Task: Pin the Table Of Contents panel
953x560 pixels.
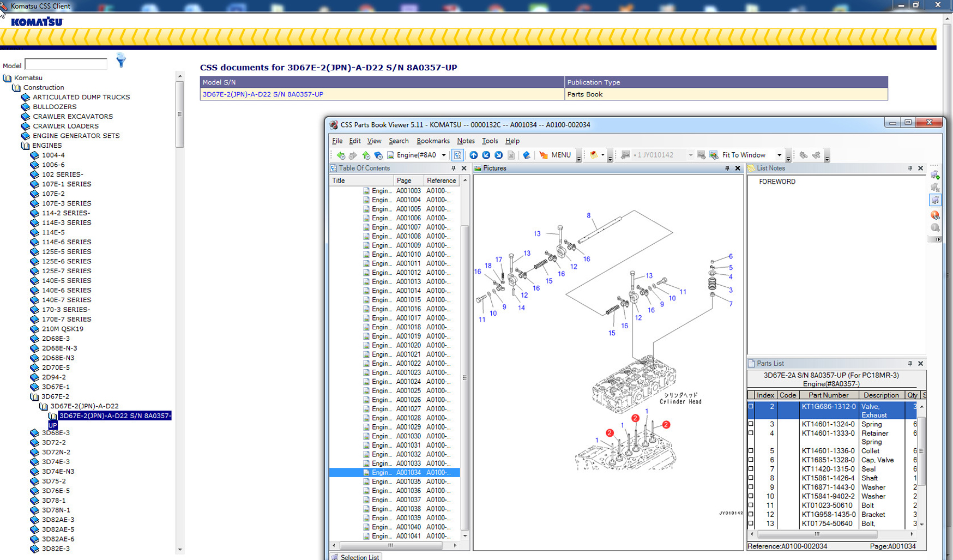Action: [x=453, y=168]
